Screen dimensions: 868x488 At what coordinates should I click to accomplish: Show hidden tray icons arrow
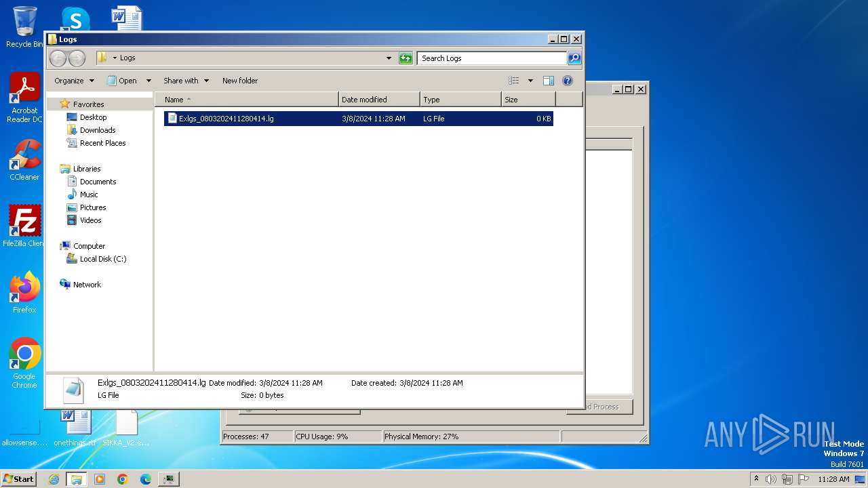tap(756, 479)
